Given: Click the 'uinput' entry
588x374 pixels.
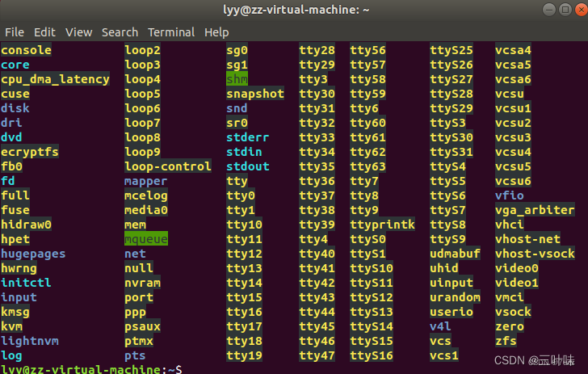Looking at the screenshot, I should tap(451, 283).
